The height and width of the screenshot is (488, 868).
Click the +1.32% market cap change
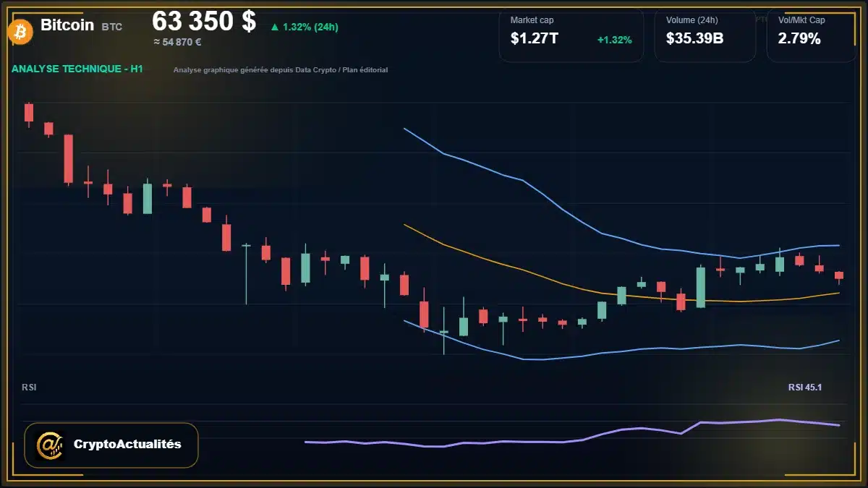pos(615,40)
